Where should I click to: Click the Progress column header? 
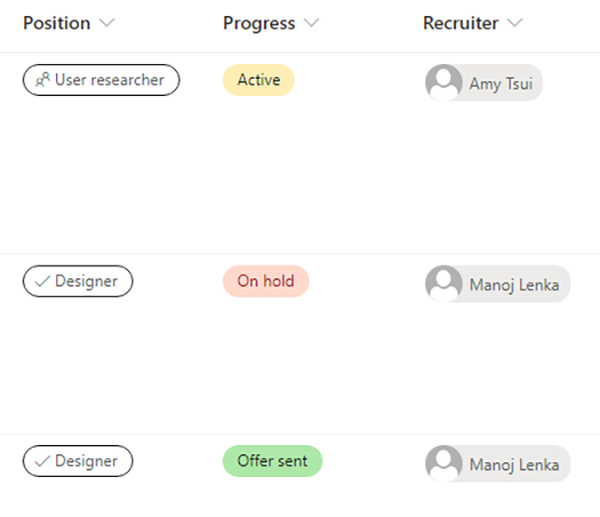[x=259, y=23]
